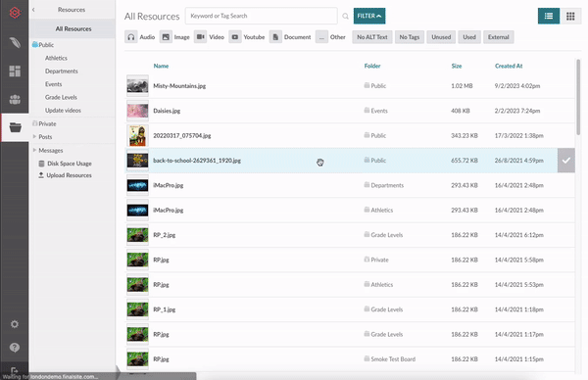This screenshot has height=380, width=588.
Task: Collapse the FILTER dropdown button
Action: click(369, 16)
